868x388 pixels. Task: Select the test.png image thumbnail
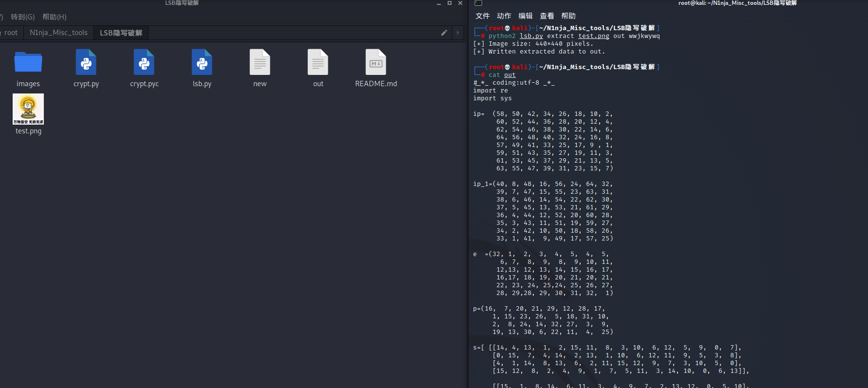28,109
